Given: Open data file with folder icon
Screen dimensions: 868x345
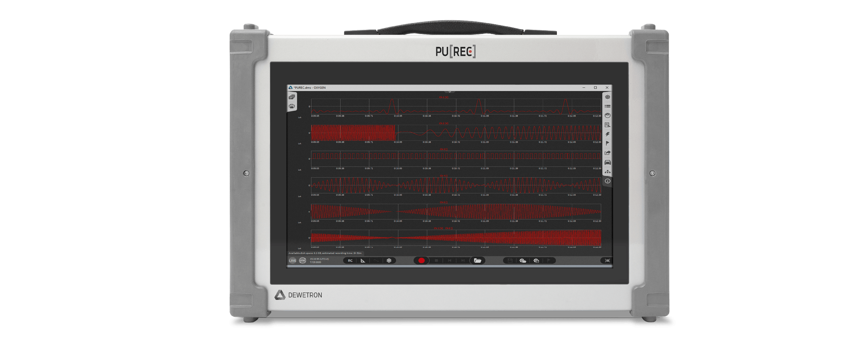Looking at the screenshot, I should [x=478, y=261].
